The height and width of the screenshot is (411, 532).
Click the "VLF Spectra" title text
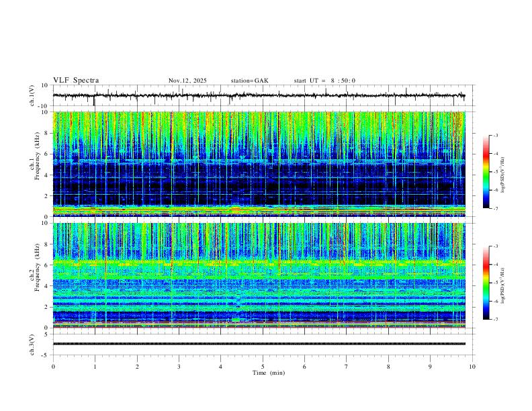click(76, 81)
